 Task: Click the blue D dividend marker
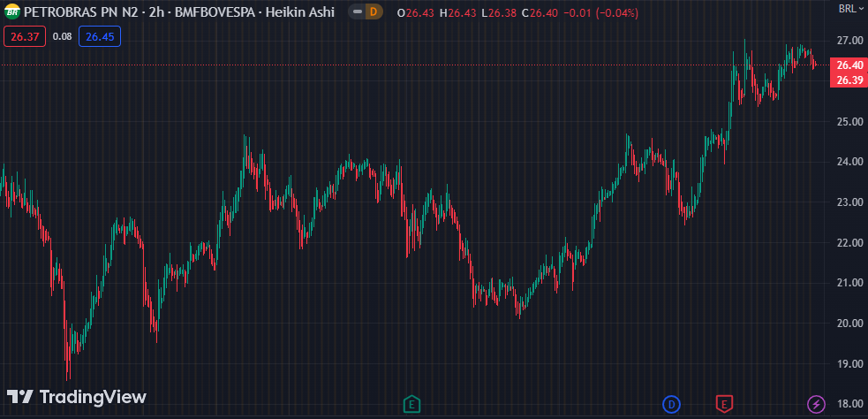click(x=671, y=404)
